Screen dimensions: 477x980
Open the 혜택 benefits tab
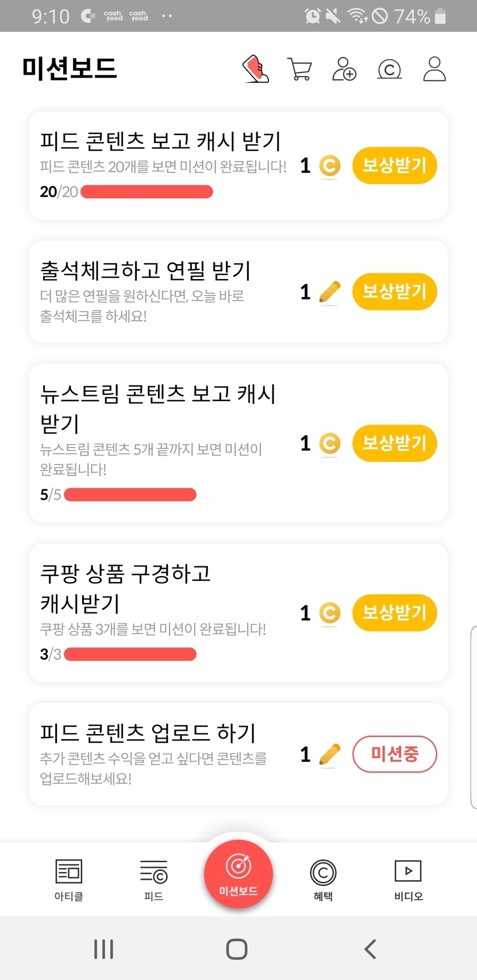323,879
